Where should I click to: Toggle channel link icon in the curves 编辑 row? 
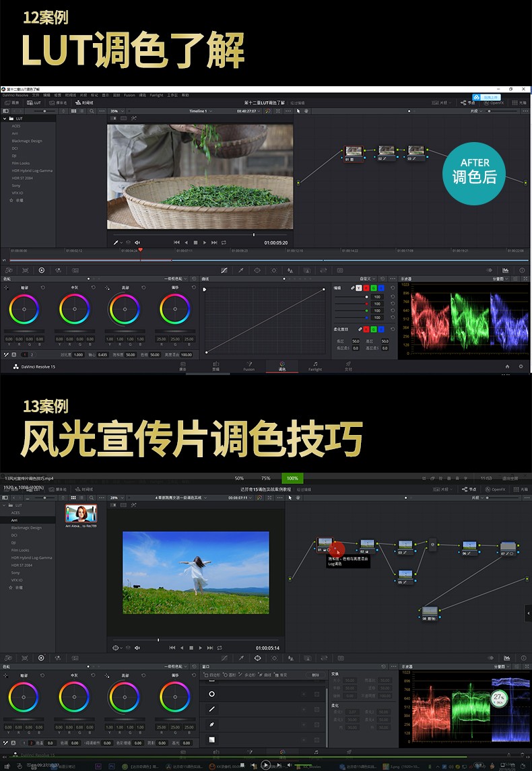(352, 288)
